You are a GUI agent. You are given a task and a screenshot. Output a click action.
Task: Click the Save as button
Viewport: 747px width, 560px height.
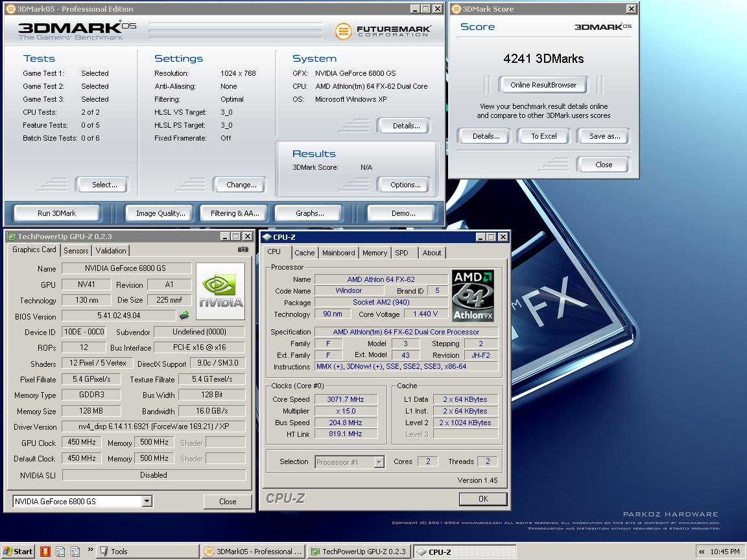(604, 136)
